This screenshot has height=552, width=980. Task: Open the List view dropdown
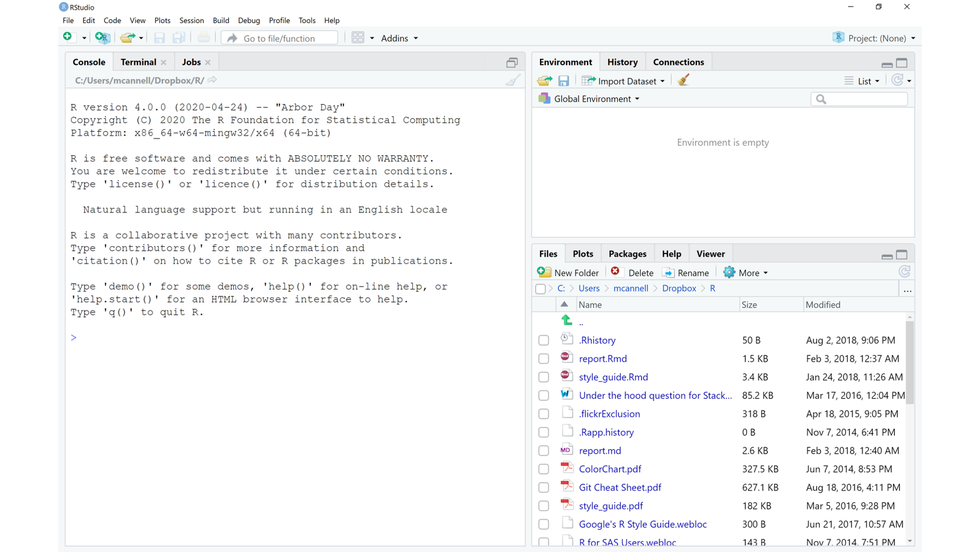[x=862, y=81]
